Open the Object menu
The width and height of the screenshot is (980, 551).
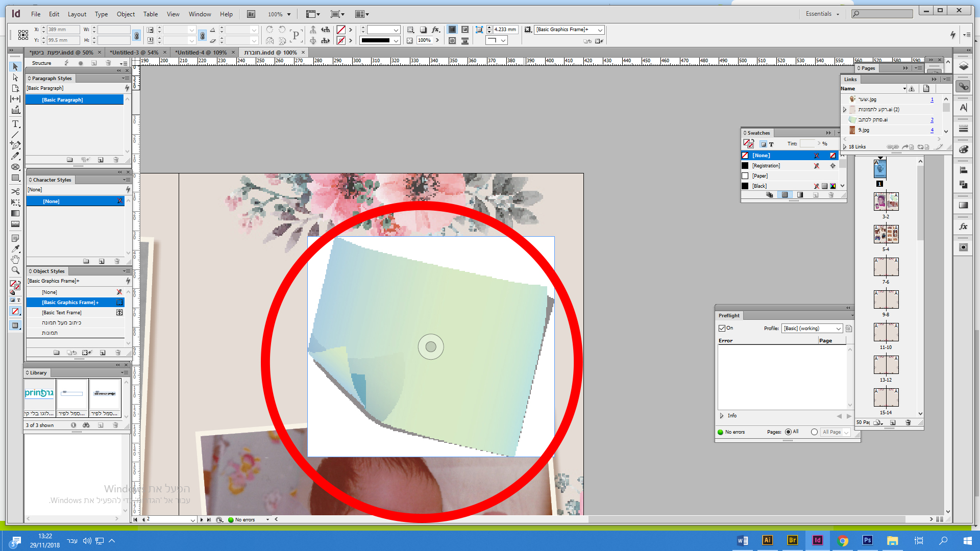[126, 14]
